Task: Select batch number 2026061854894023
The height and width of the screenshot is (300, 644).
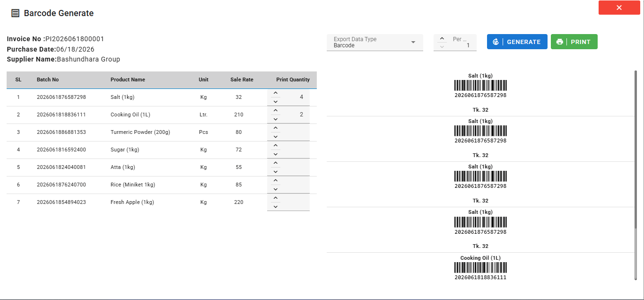Action: coord(61,202)
